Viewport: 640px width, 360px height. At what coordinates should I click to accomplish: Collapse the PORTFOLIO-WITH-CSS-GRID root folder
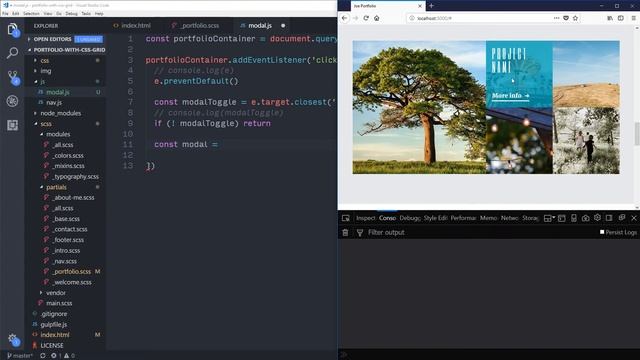(x=65, y=50)
